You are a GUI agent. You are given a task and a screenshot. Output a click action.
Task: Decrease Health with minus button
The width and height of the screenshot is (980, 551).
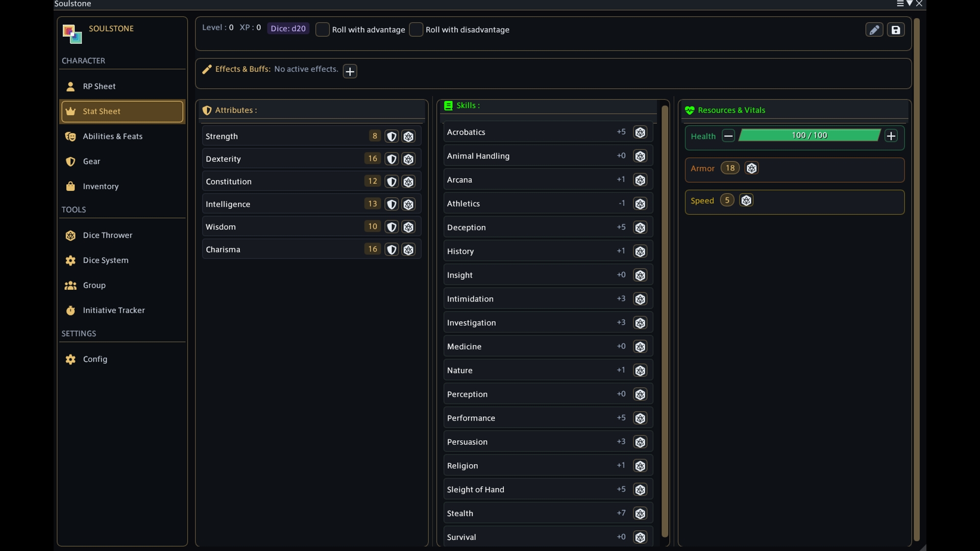tap(728, 136)
